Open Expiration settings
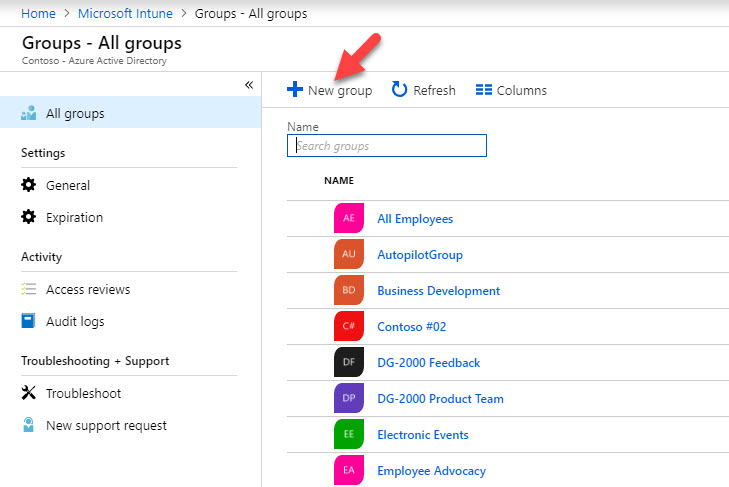This screenshot has width=729, height=487. (x=74, y=217)
